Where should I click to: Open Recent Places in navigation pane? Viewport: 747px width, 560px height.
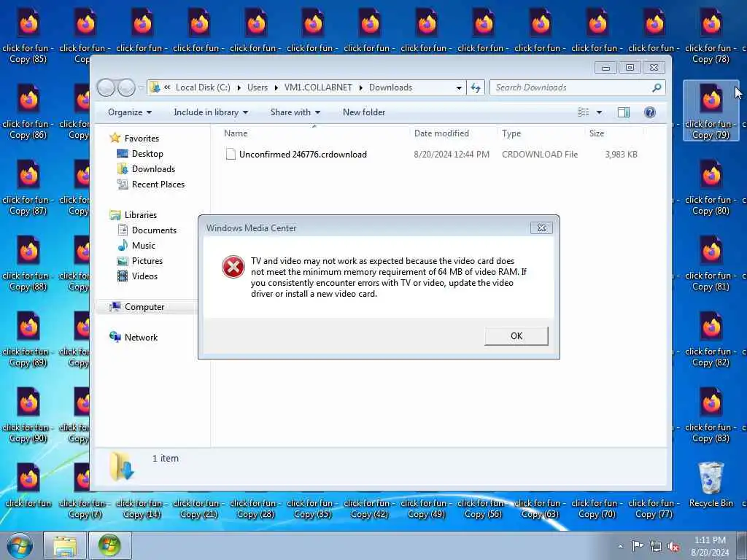tap(158, 184)
